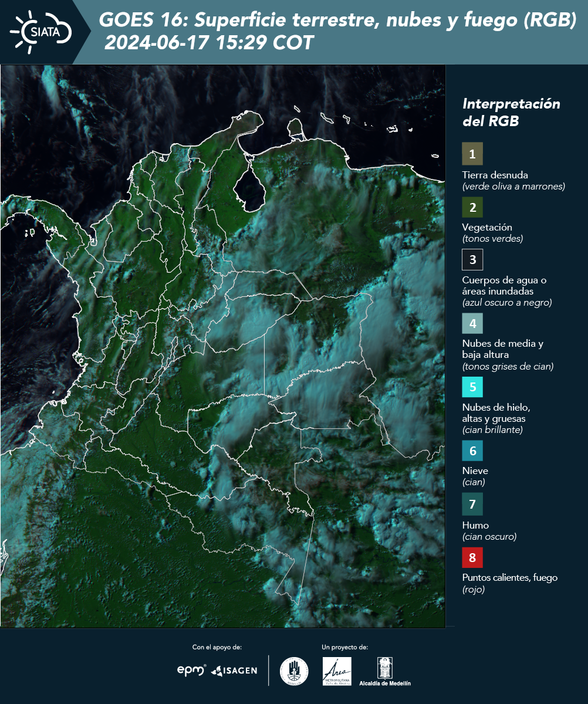Click the '(verde oliva a marrones)' text
Viewport: 588px width, 704px height.
pos(513,187)
